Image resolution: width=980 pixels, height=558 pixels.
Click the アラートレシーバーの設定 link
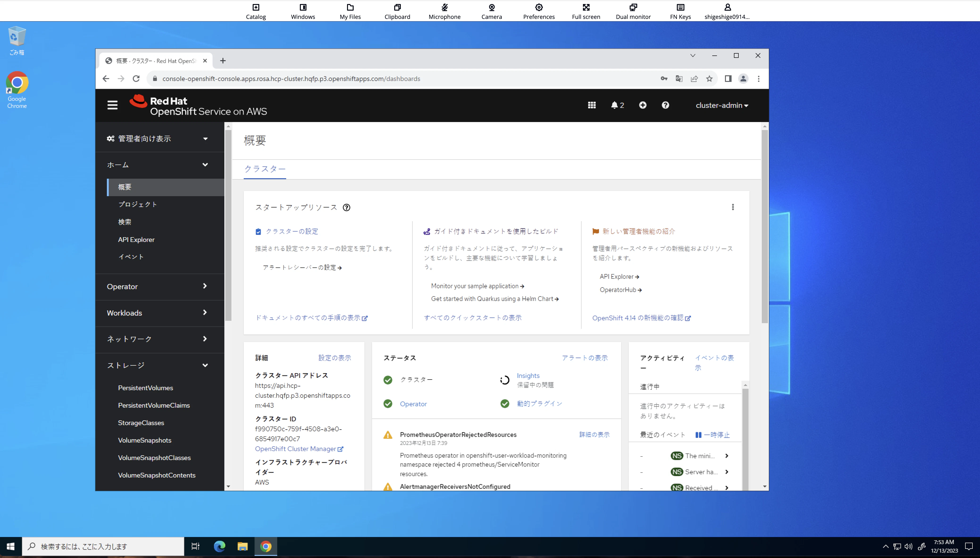(302, 267)
